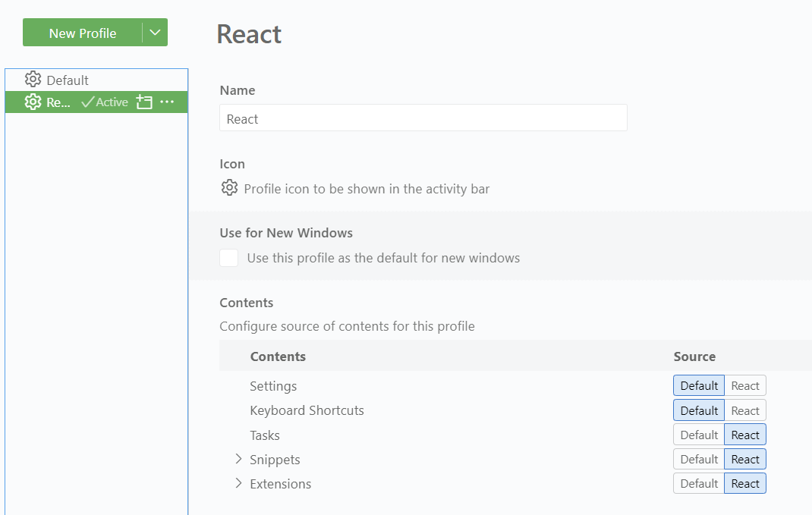Click the New Profile button
812x515 pixels.
coord(83,33)
